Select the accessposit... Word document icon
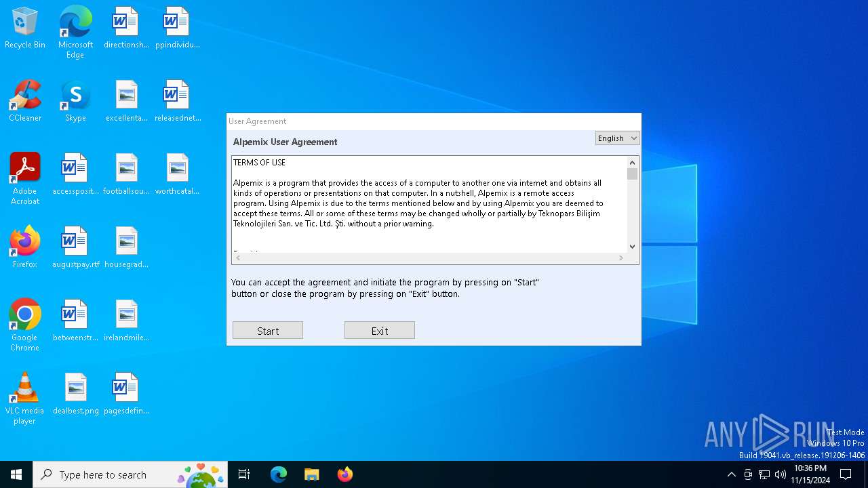Screen dimensions: 868x488 click(75, 174)
